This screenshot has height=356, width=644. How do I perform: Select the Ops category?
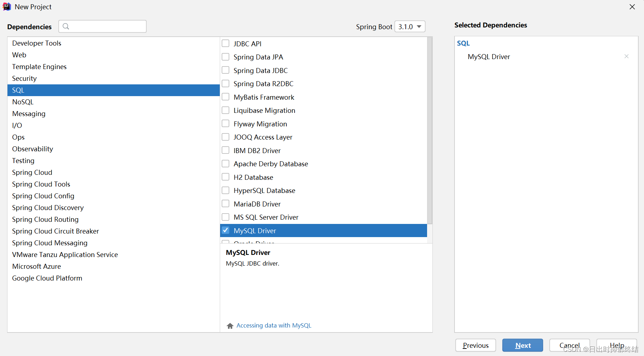[x=113, y=137]
